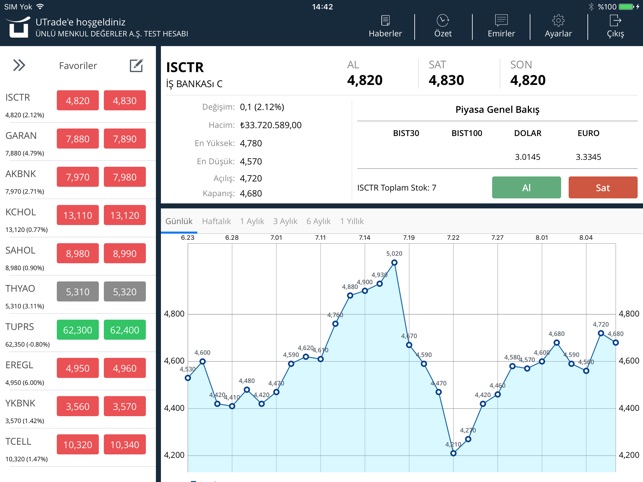Select the Günlük chart tab

click(x=179, y=221)
